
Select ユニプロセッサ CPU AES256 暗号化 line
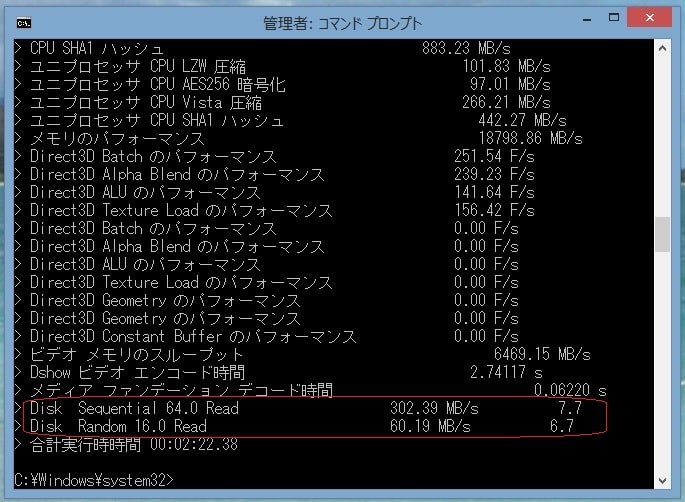[158, 84]
